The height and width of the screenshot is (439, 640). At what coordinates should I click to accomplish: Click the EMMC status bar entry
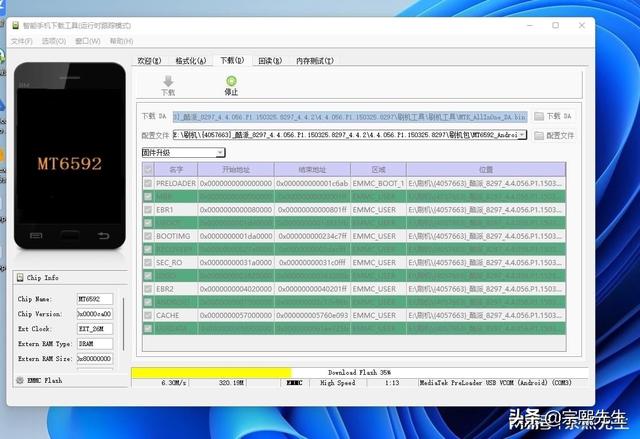(294, 383)
